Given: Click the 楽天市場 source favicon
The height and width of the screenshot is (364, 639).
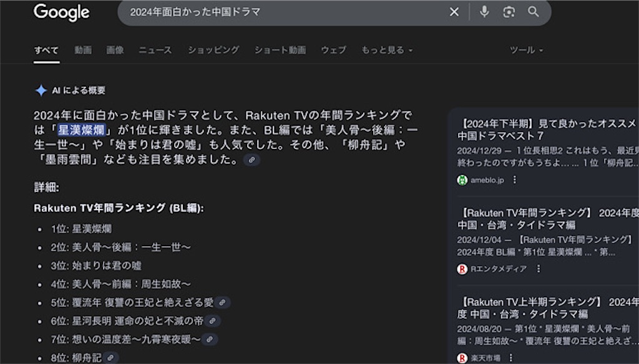Looking at the screenshot, I should click(462, 358).
